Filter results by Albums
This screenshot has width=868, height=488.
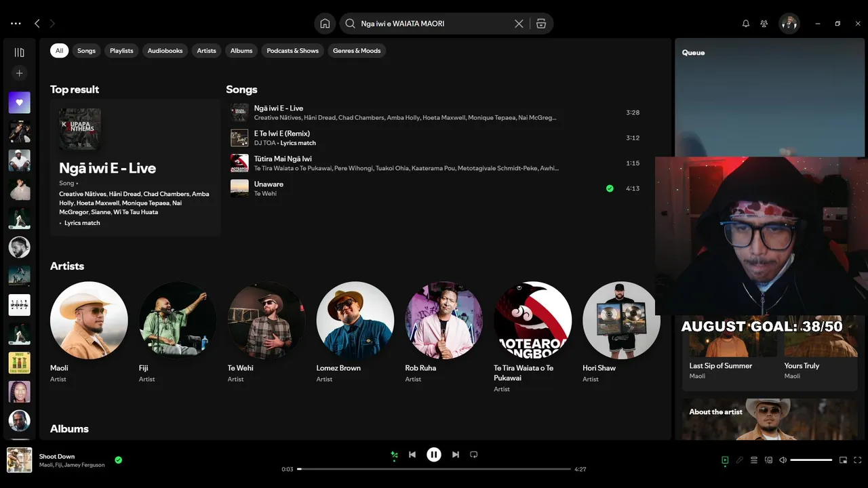[x=241, y=51]
